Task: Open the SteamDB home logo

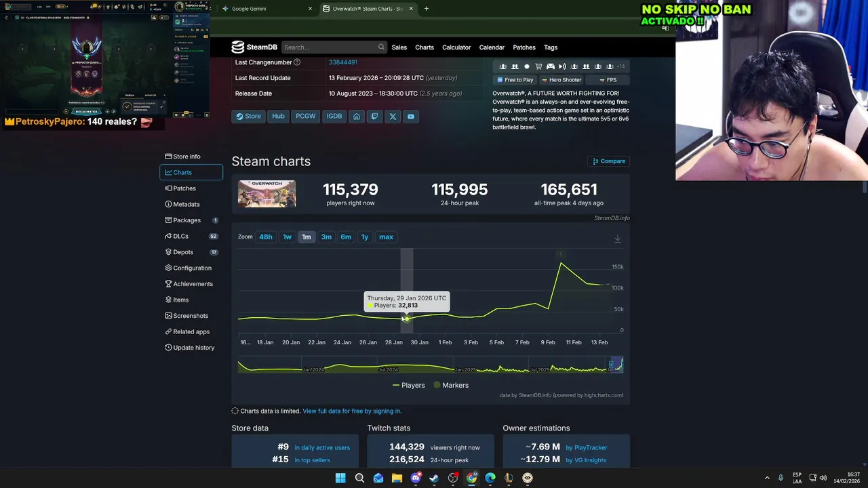Action: [x=254, y=47]
